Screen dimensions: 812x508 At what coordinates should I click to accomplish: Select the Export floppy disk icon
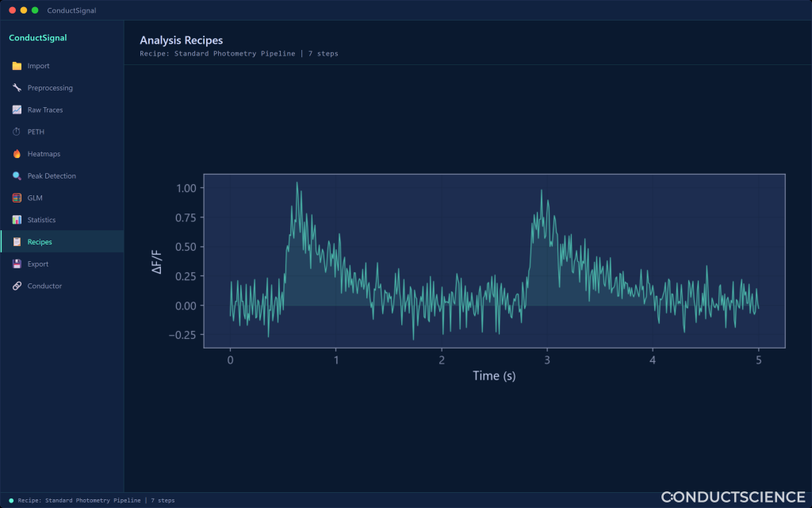(x=17, y=264)
